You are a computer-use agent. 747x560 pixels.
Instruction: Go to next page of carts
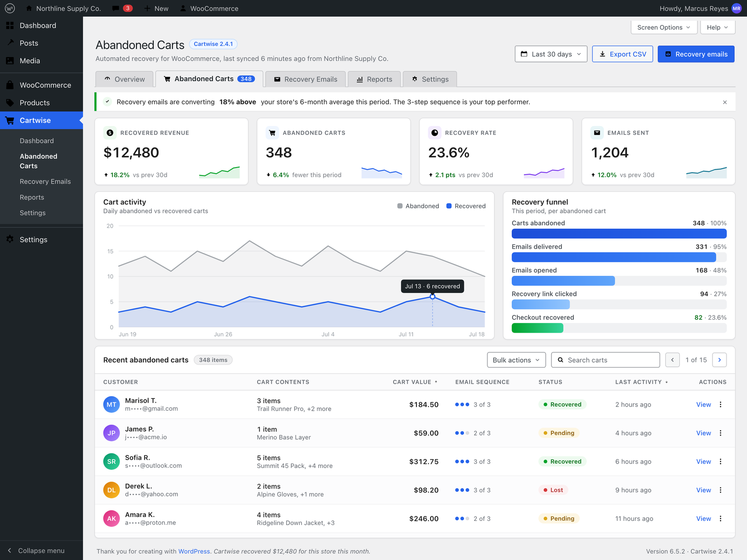[x=719, y=360]
